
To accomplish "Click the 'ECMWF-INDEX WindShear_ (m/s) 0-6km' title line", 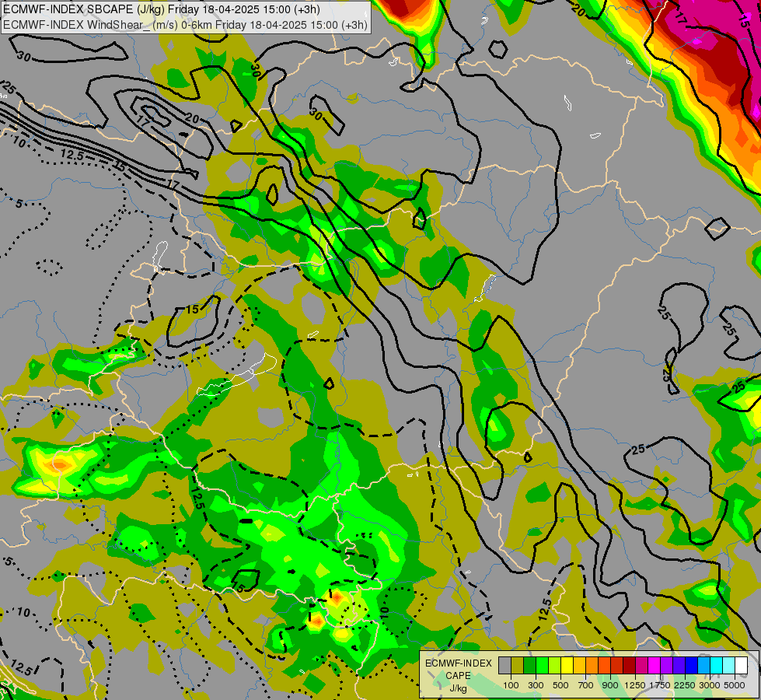I will coord(186,25).
